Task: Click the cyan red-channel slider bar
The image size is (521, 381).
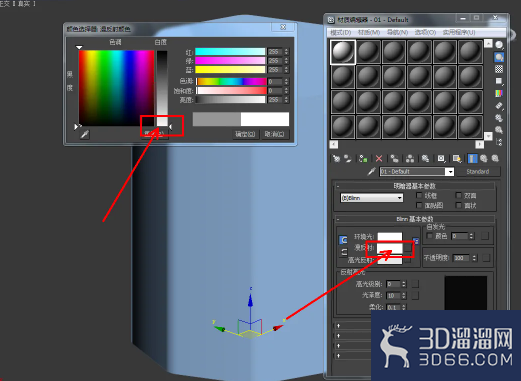Action: (230, 52)
